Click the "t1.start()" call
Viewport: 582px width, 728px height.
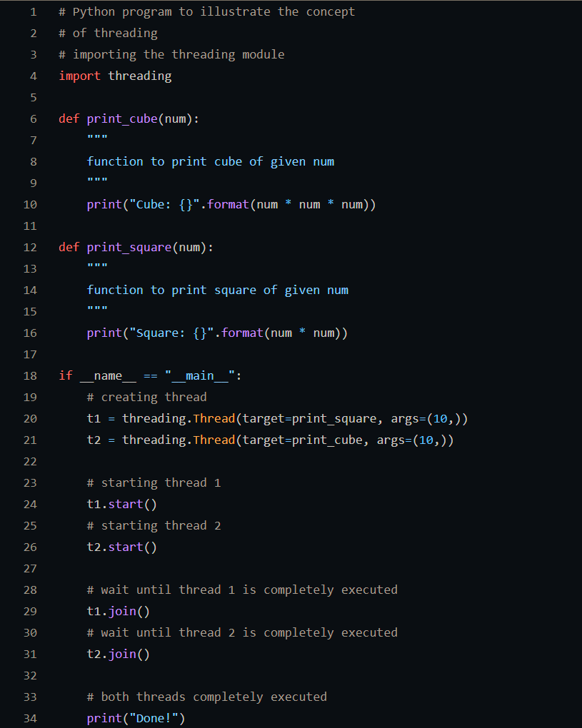coord(121,504)
